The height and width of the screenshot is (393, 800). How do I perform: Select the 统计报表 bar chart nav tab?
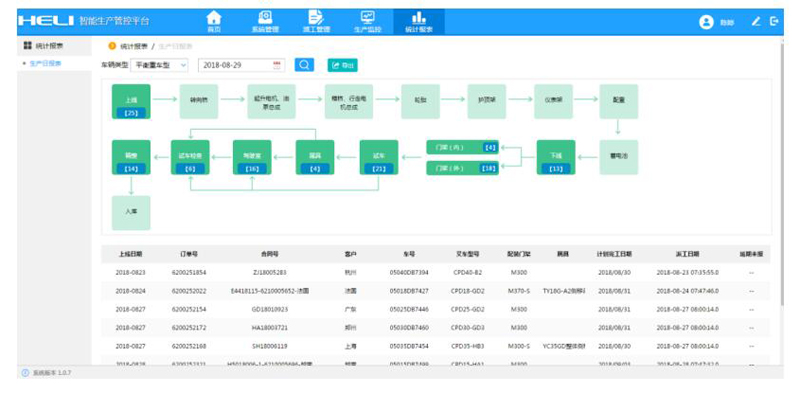419,21
